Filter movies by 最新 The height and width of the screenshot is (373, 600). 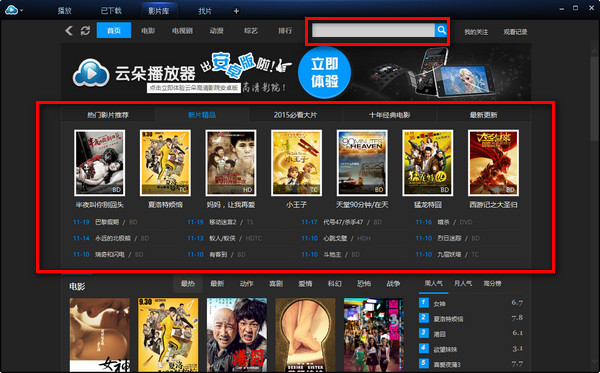(217, 283)
